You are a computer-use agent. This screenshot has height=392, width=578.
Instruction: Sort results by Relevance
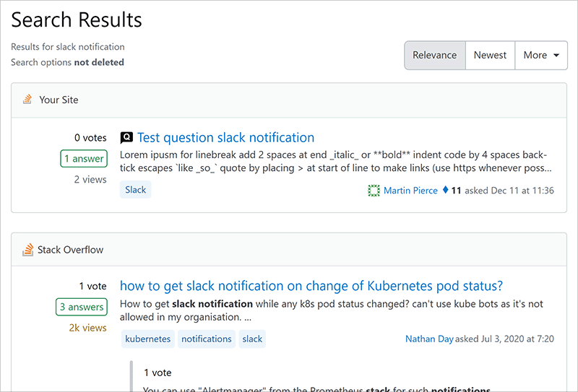(434, 55)
